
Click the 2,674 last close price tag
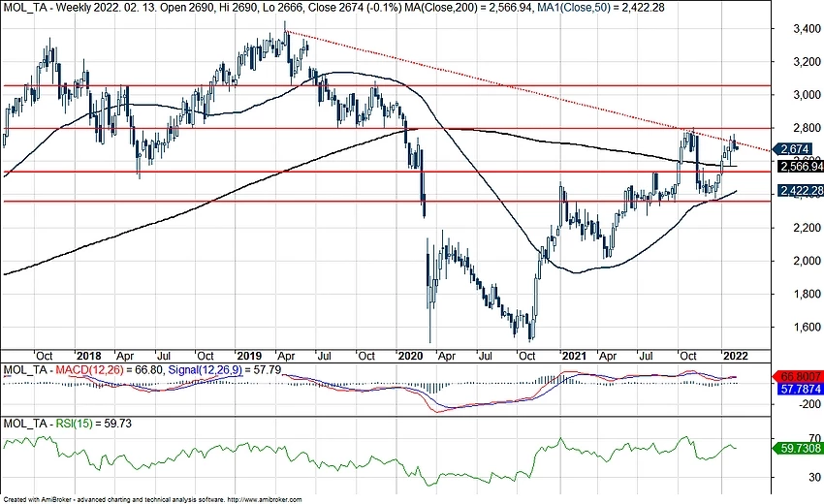791,149
